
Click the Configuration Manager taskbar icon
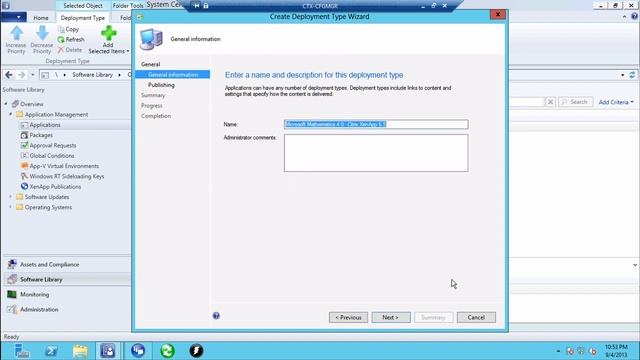coord(108,351)
